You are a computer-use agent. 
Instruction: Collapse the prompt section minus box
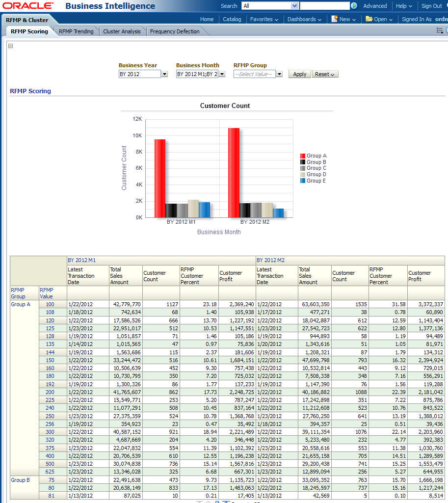tap(11, 46)
